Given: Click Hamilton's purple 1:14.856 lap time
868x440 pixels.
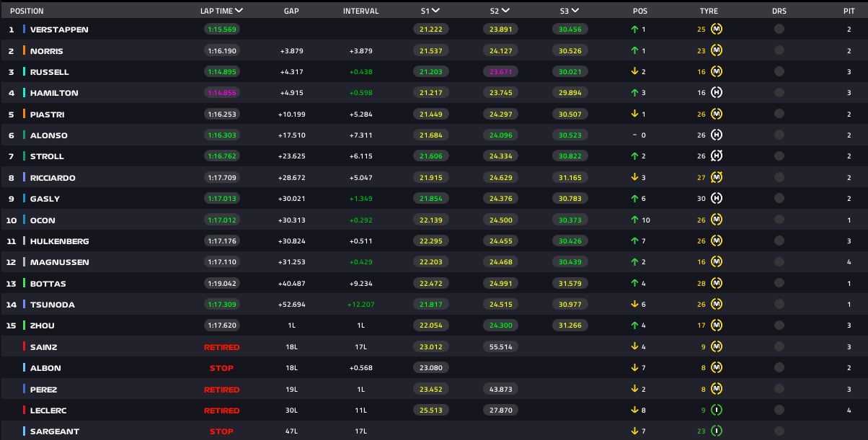Looking at the screenshot, I should (221, 93).
